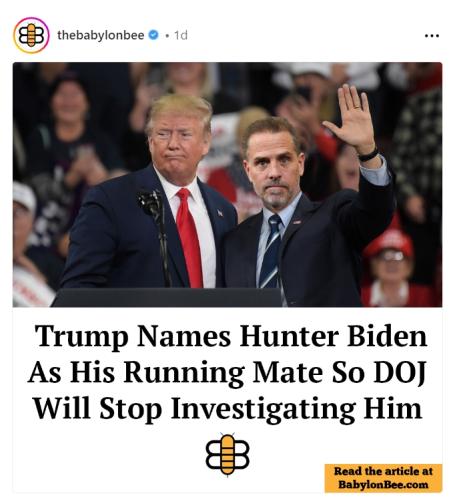Click the line Will Stop Investigating Him
This screenshot has width=455, height=500.
click(228, 409)
